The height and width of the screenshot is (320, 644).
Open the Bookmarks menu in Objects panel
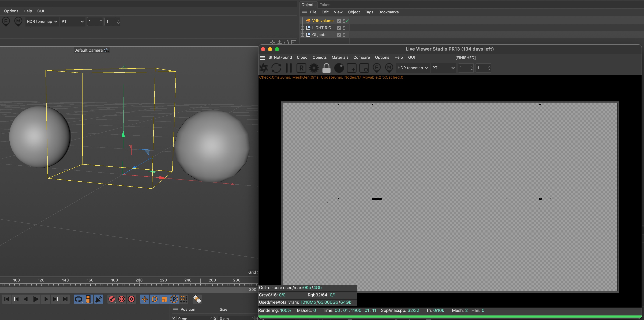click(388, 12)
